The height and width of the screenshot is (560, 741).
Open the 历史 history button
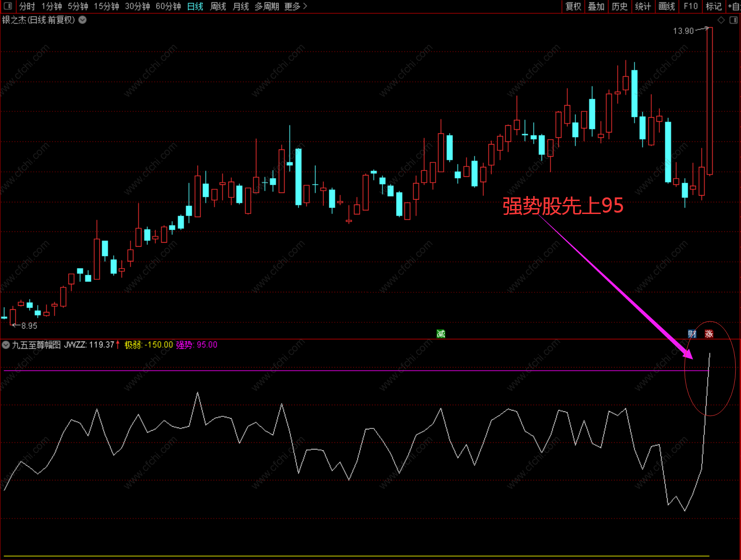(x=620, y=6)
